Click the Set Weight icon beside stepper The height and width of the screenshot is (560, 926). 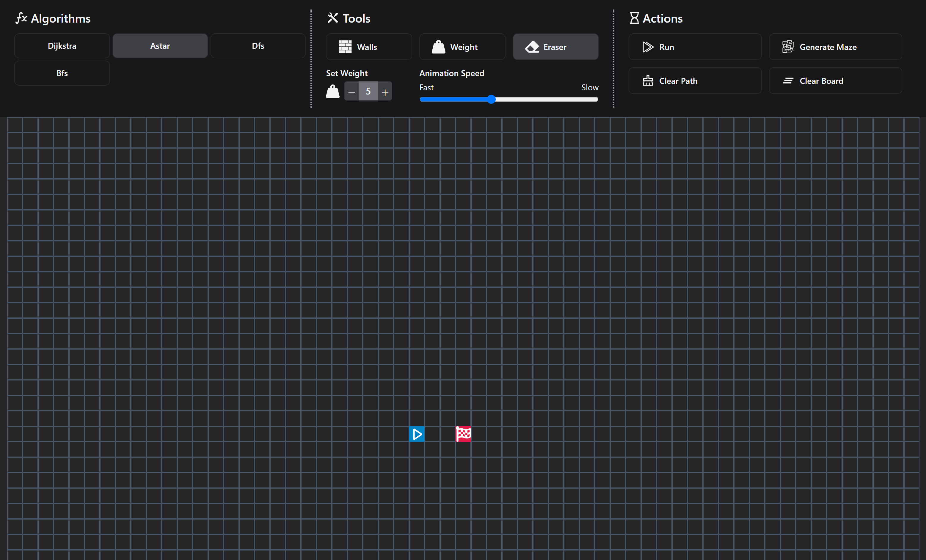(332, 91)
